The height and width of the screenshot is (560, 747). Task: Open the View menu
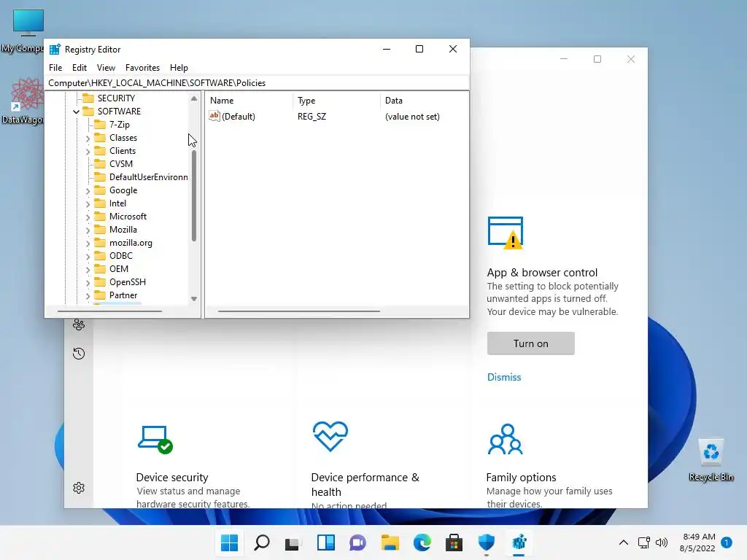click(x=106, y=68)
